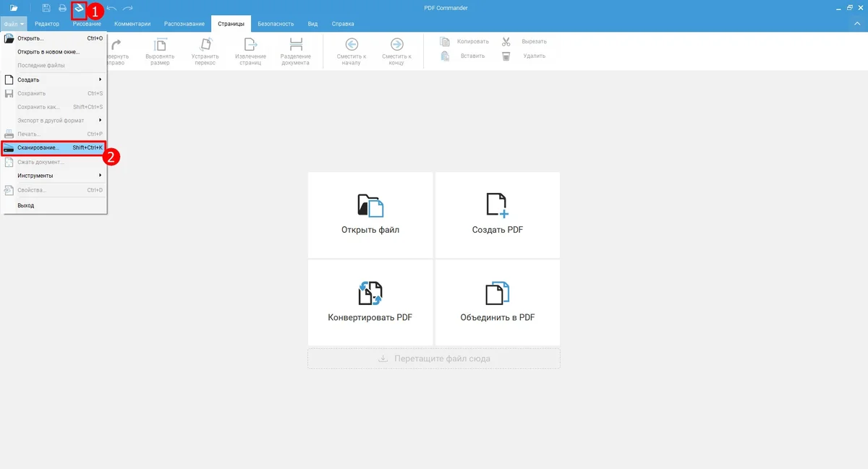Choose Выход to exit the application
The image size is (868, 469).
(x=55, y=205)
